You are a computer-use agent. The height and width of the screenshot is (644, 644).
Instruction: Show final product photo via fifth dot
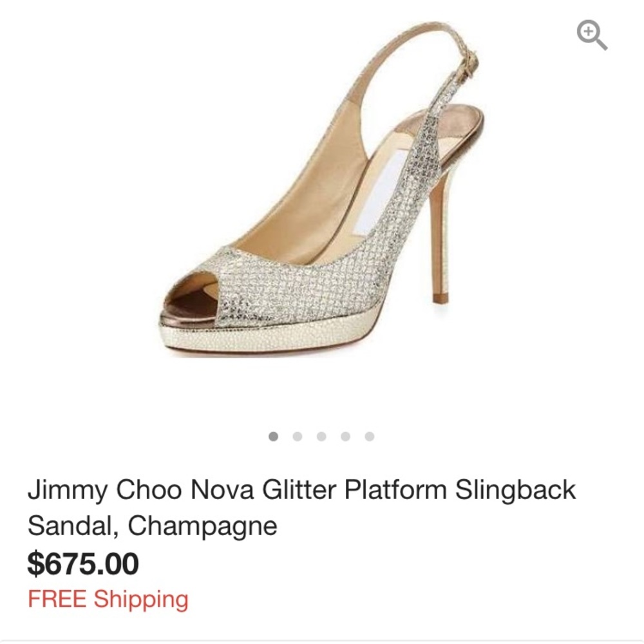click(369, 435)
